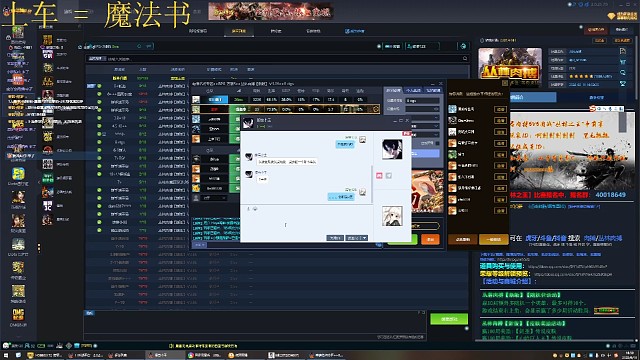Click the game cover thumbnail in right panel
640x360 pixels.
pyautogui.click(x=510, y=67)
